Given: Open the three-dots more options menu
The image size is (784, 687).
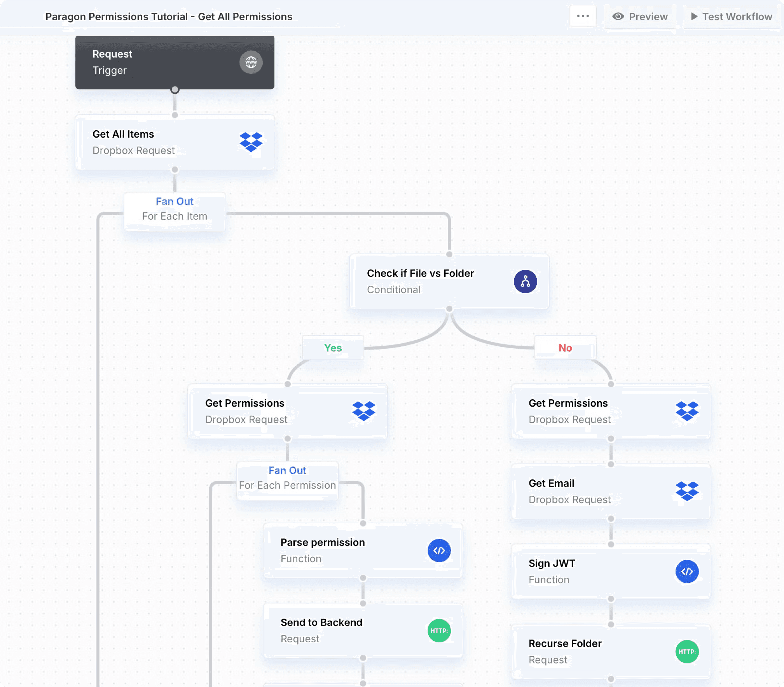Looking at the screenshot, I should click(x=583, y=16).
